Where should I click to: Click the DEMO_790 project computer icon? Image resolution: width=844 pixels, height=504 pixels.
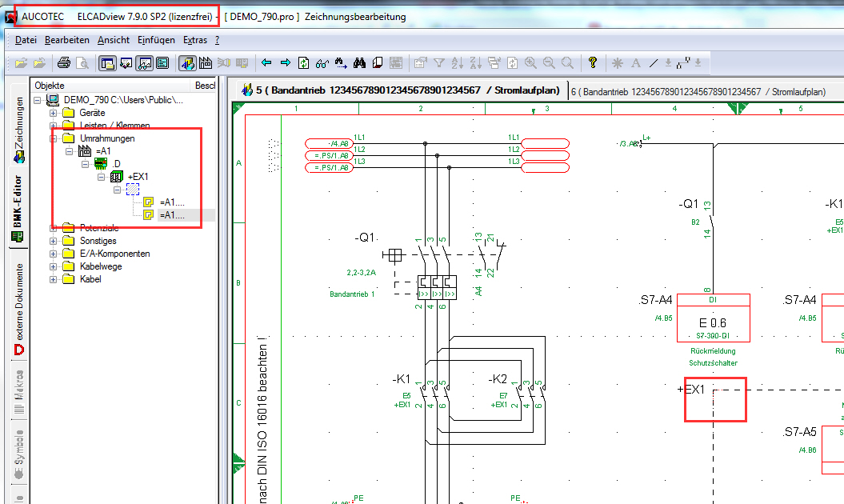tap(53, 100)
